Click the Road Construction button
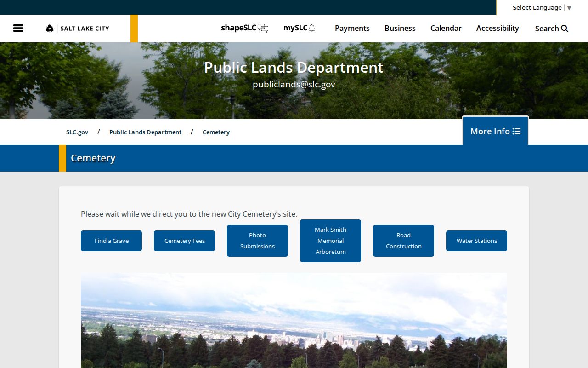This screenshot has width=588, height=368. (x=403, y=241)
